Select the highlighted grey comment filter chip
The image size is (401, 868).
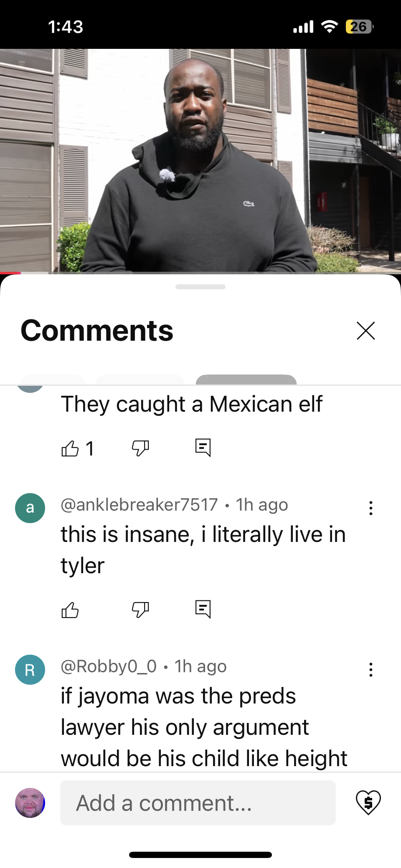click(x=246, y=380)
